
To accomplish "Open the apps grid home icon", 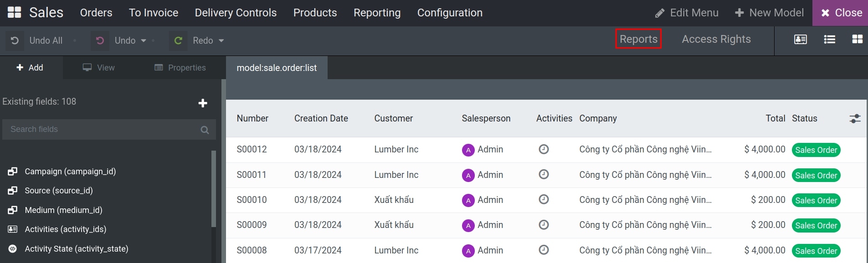I will click(14, 12).
